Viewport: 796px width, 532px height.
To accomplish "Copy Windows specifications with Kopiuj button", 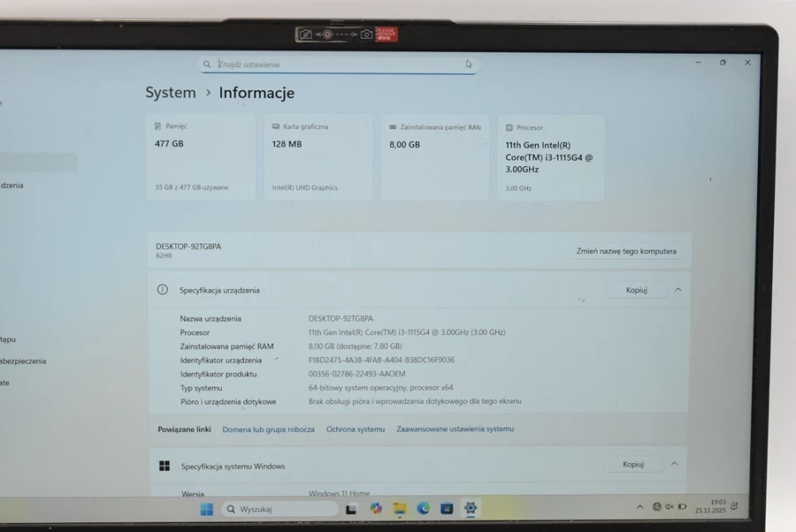I will tap(632, 464).
